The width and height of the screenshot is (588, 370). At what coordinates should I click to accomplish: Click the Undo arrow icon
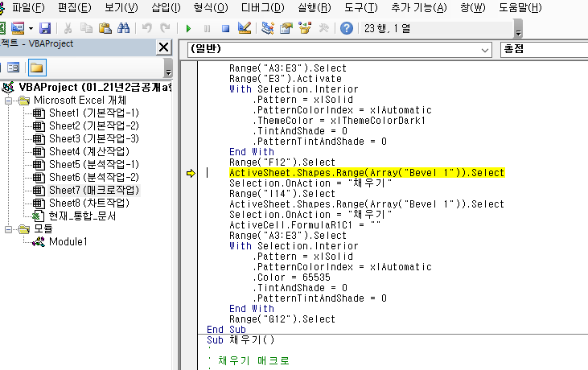click(147, 28)
